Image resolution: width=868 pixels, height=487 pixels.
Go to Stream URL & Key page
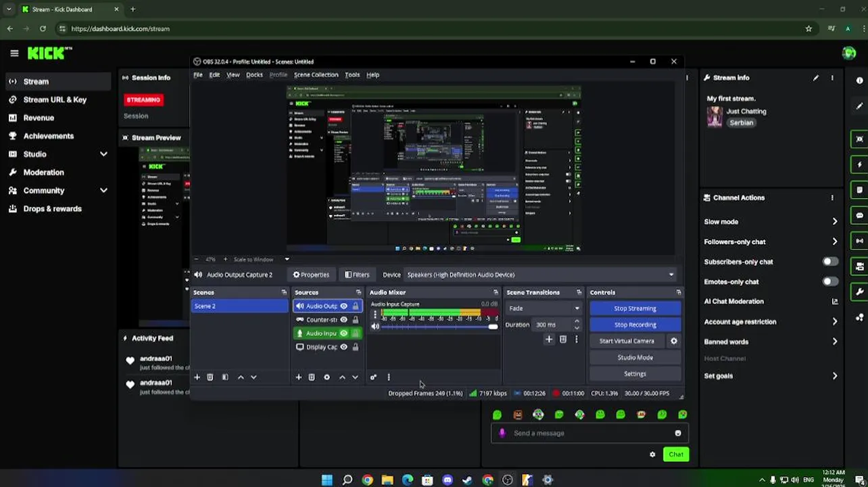pos(55,99)
